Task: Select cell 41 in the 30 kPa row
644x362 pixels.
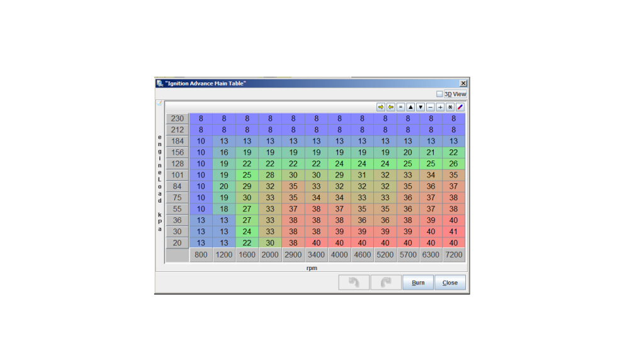Action: (454, 231)
